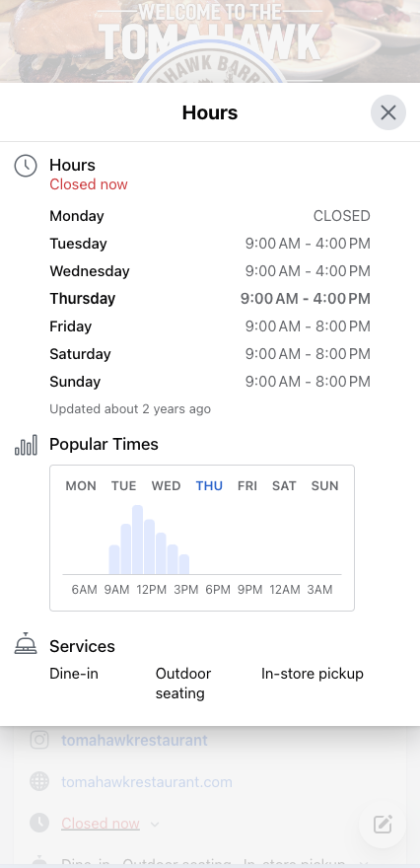This screenshot has width=420, height=868.
Task: Click the clock icon beside Hours heading
Action: click(x=26, y=166)
